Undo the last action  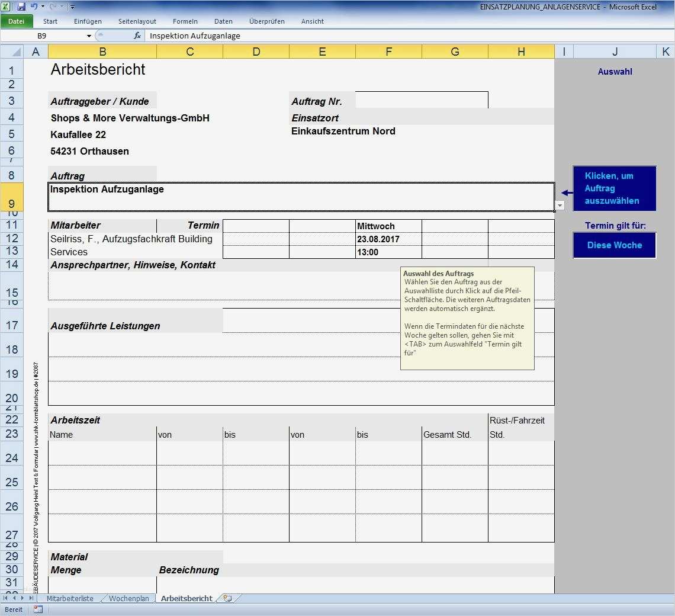pos(34,5)
